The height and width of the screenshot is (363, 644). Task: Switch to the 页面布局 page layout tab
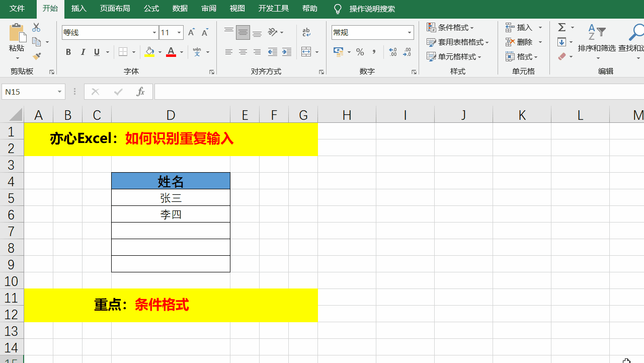115,9
